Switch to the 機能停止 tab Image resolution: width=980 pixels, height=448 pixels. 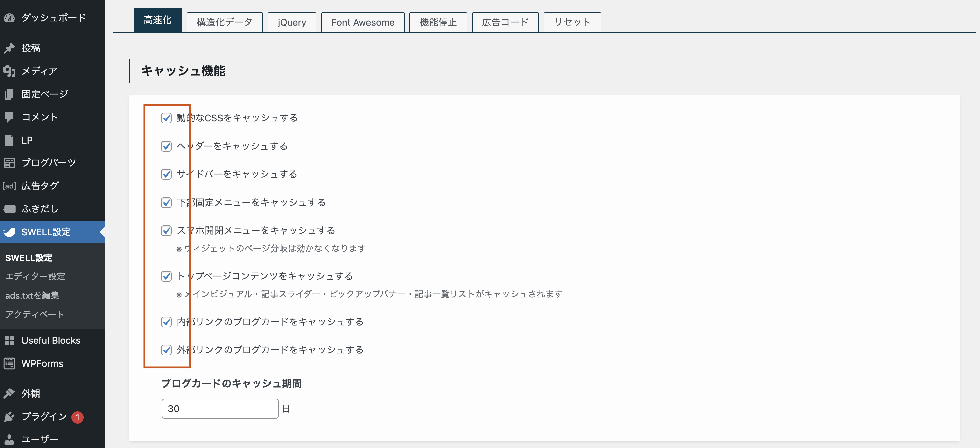point(438,22)
